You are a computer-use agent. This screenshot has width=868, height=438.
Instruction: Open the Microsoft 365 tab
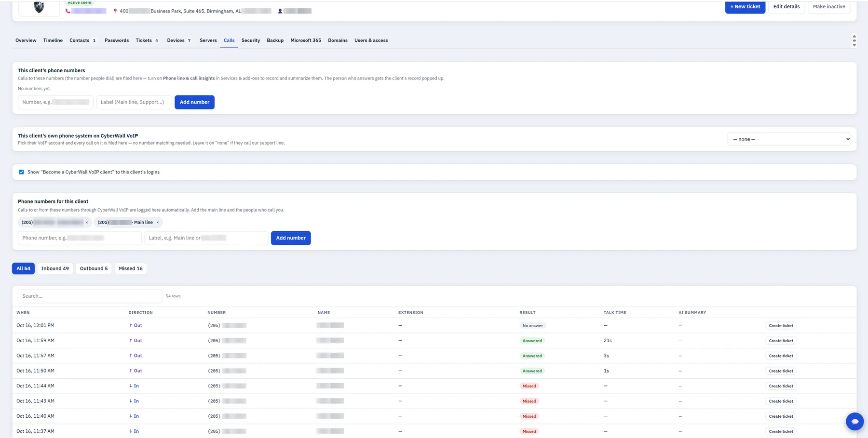coord(306,40)
